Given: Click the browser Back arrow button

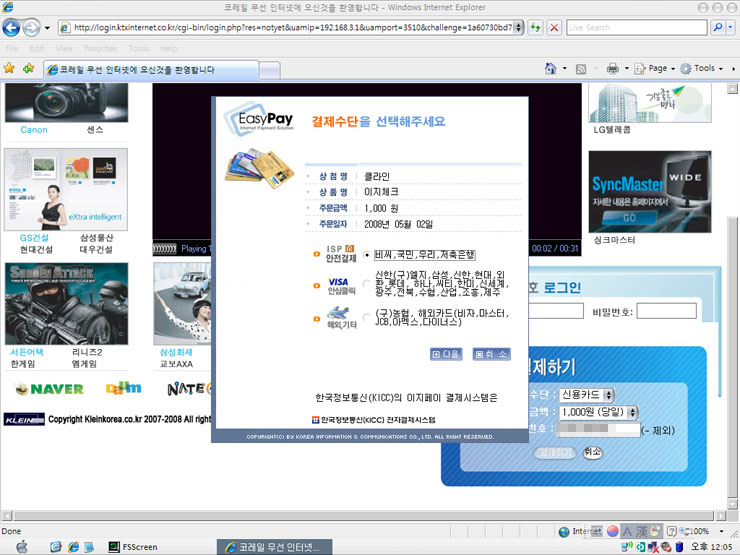Looking at the screenshot, I should pyautogui.click(x=11, y=27).
